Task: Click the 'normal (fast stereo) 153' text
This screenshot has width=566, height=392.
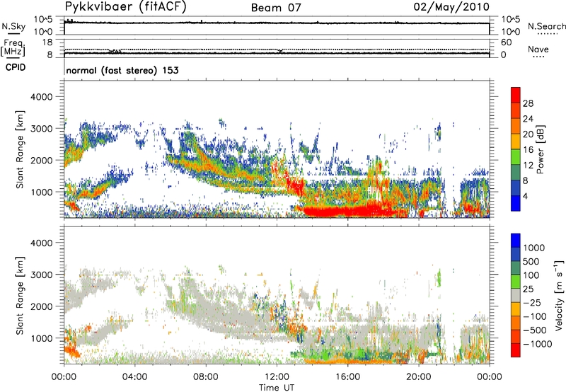Action: [x=122, y=70]
